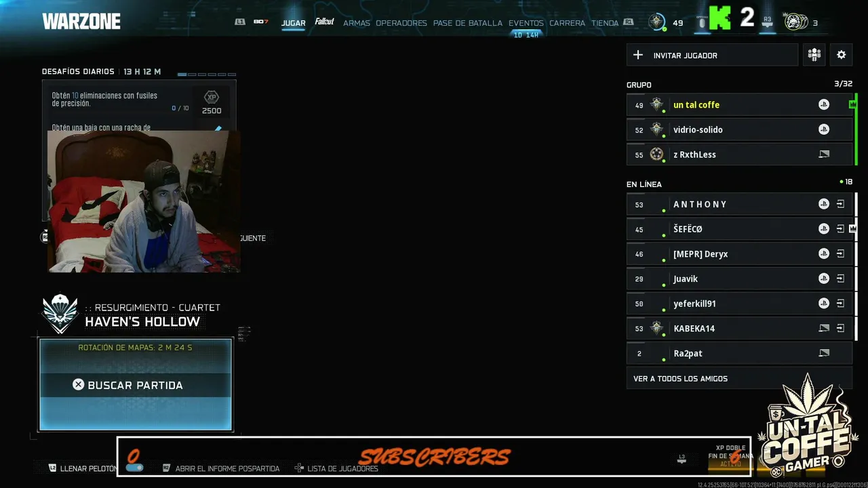
Task: Open LISTA DE JUGADORES
Action: click(x=342, y=469)
